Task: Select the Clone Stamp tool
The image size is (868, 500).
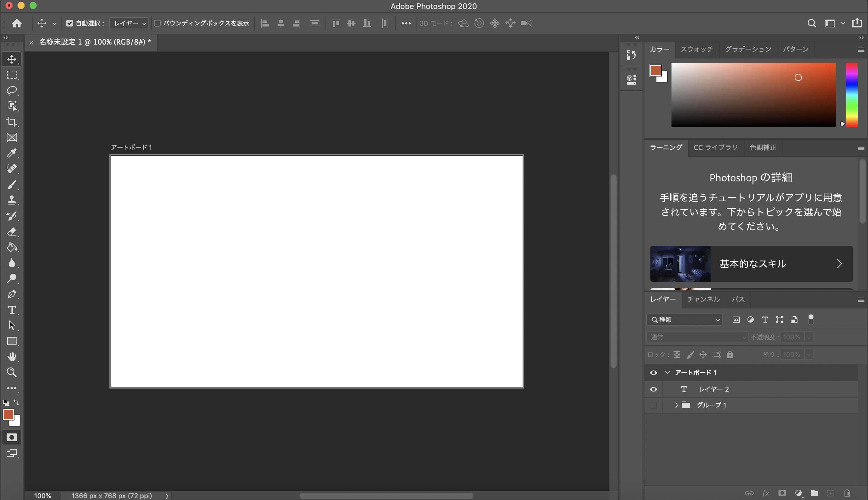Action: 12,200
